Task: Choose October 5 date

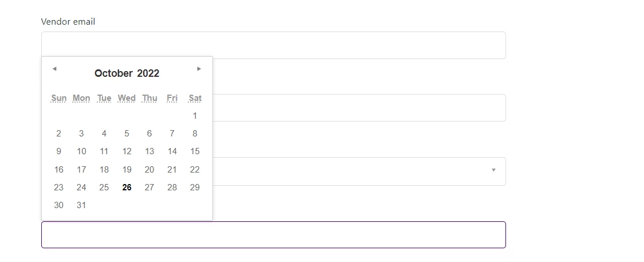Action: pos(127,134)
